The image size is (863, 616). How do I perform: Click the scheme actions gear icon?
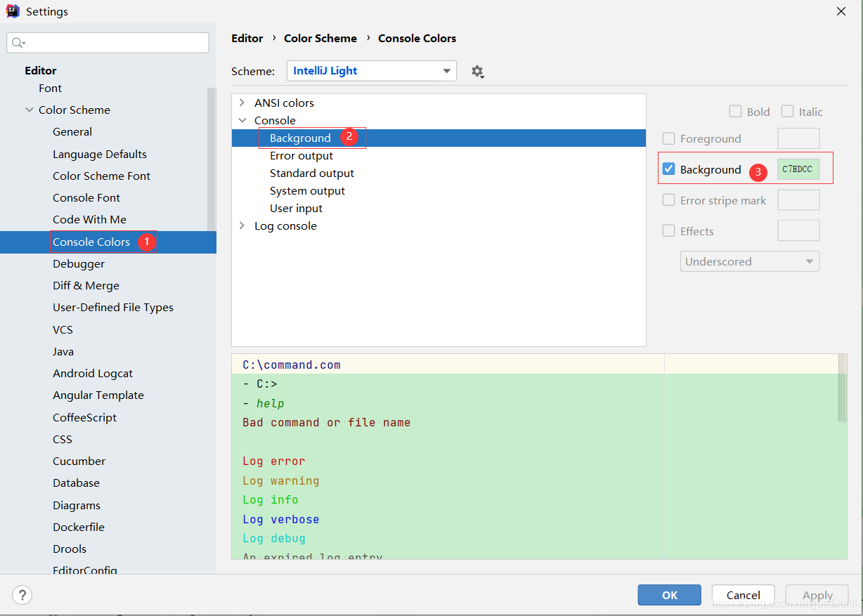click(x=478, y=72)
